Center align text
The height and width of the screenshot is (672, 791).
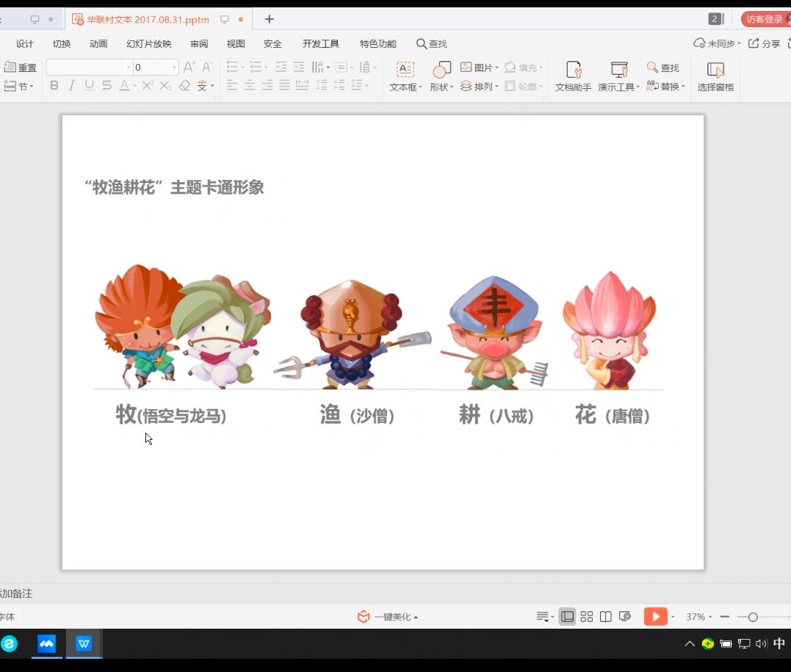250,86
